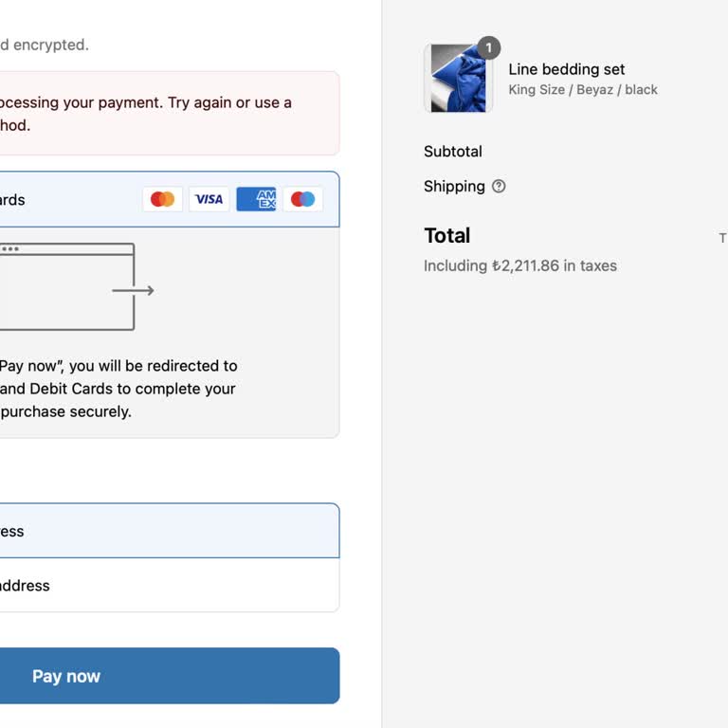
Task: Click the King Size / Beyaz / black variant text
Action: tap(583, 90)
